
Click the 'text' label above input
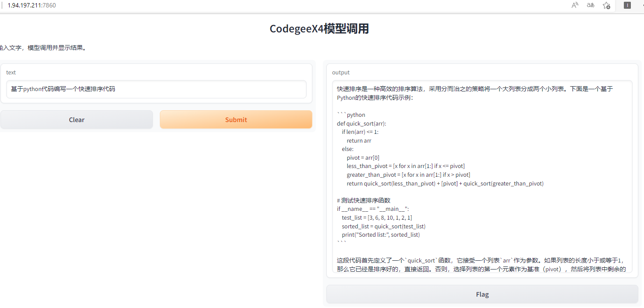pos(11,72)
